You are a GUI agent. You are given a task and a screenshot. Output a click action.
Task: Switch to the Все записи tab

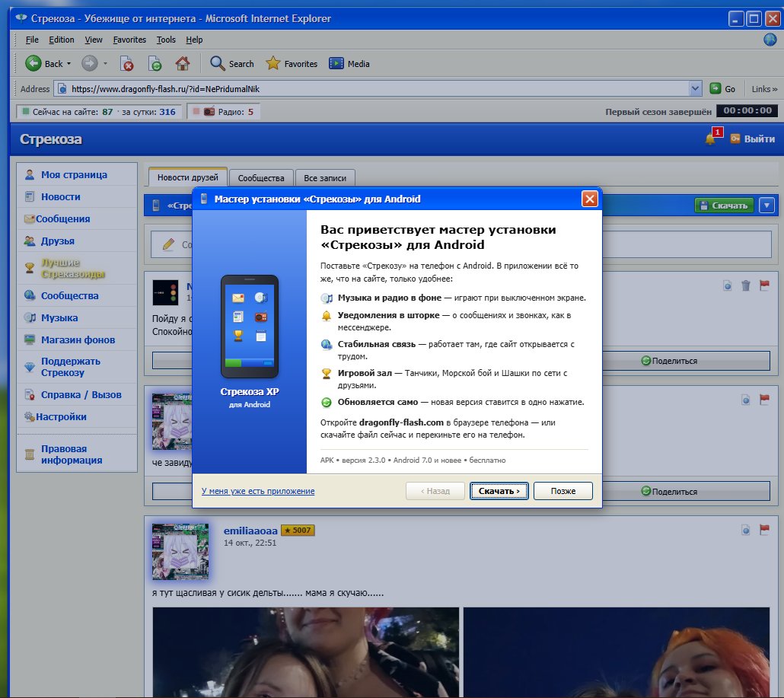click(x=325, y=178)
